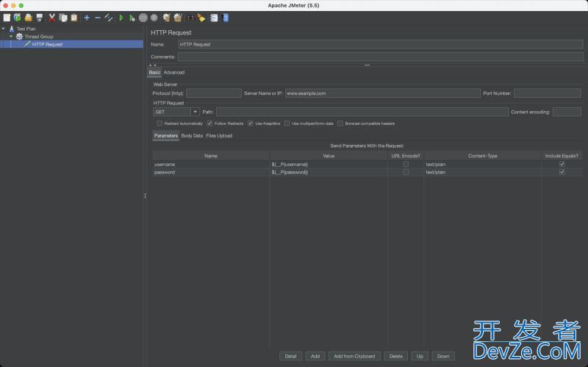The height and width of the screenshot is (367, 588).
Task: Click the Down button
Action: pyautogui.click(x=443, y=356)
